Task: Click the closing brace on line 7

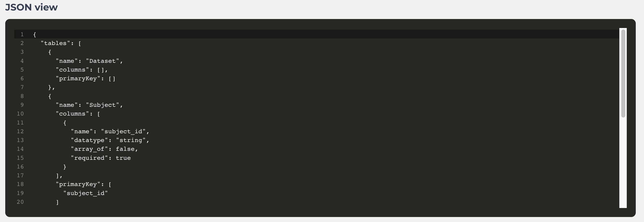Action: pos(50,87)
